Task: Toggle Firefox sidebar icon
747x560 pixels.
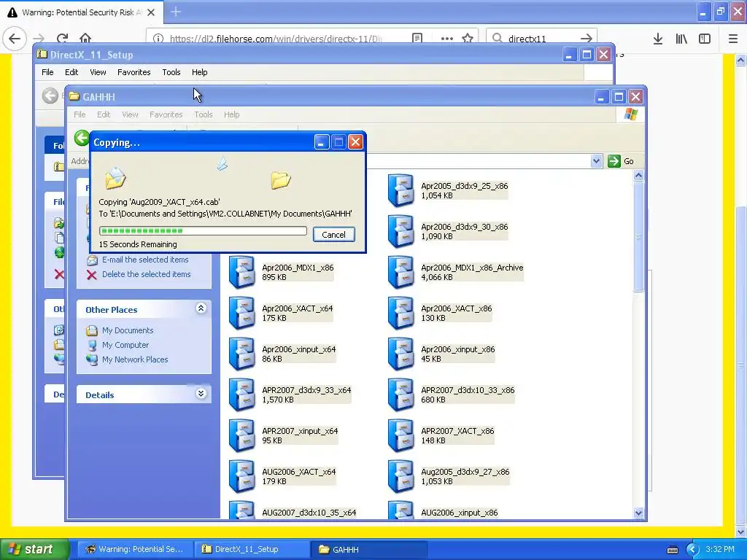Action: tap(705, 39)
